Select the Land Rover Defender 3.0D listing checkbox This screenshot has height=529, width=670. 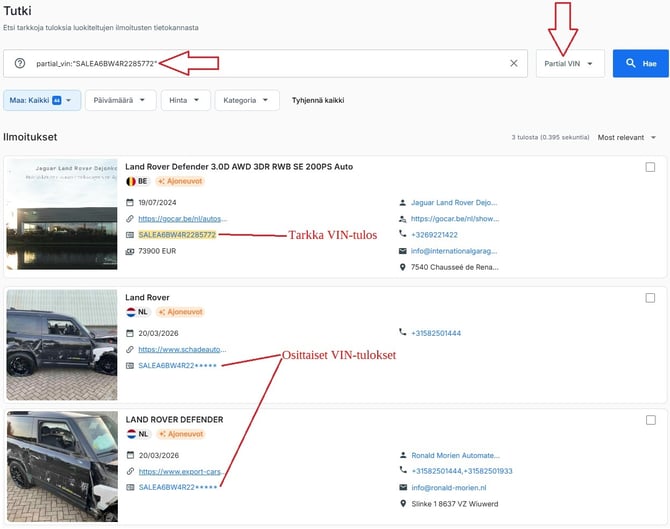coord(650,167)
